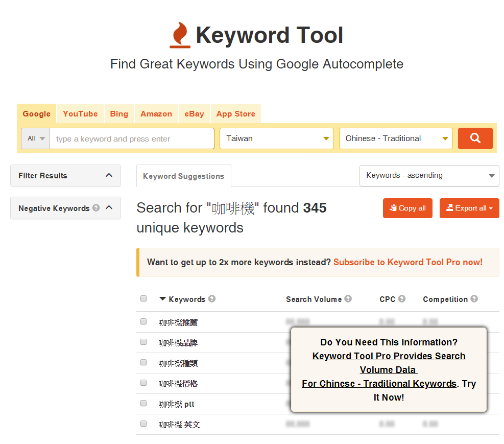Screen dimensions: 504x444
Task: Click Subscribe to Keyword Tool Pro now link
Action: [408, 262]
